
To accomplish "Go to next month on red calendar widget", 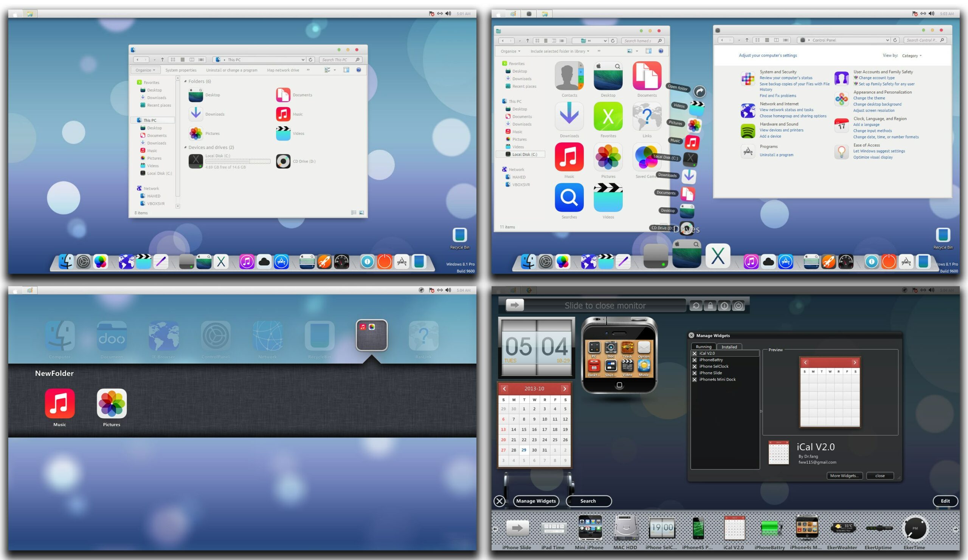I will (x=564, y=388).
